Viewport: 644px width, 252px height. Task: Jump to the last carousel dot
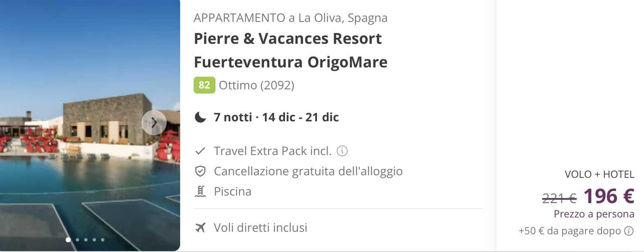[103, 240]
